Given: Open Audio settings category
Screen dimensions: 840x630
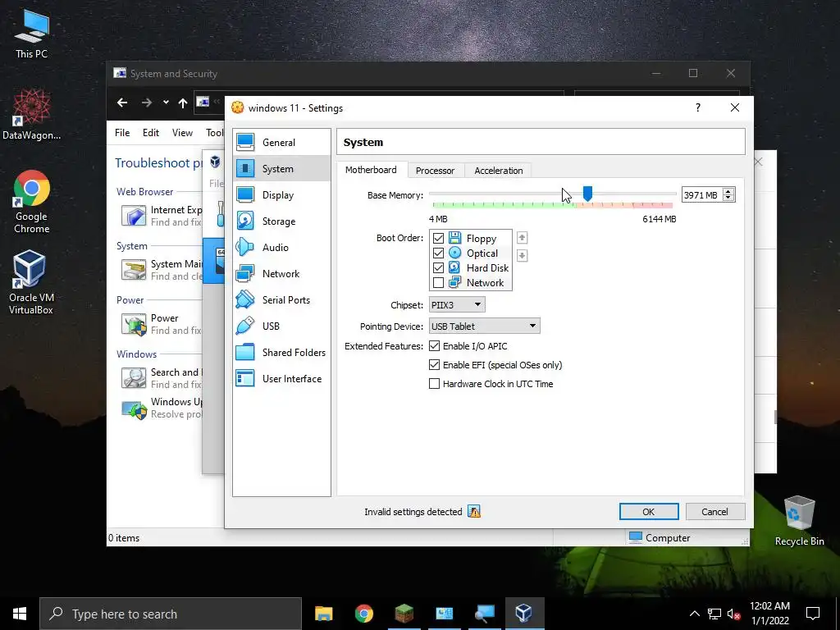Looking at the screenshot, I should [281, 248].
